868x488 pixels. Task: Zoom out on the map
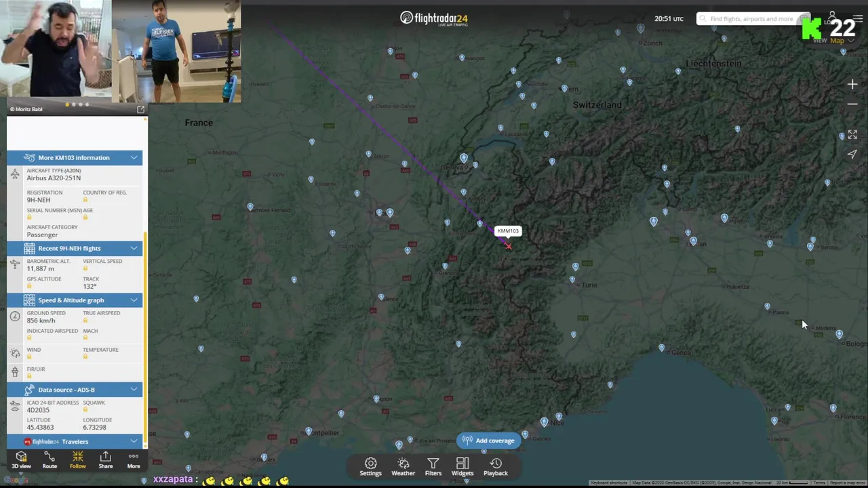[x=852, y=104]
